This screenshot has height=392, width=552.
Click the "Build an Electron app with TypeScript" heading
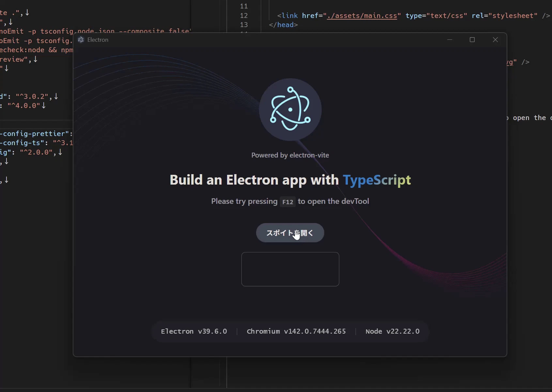(290, 180)
